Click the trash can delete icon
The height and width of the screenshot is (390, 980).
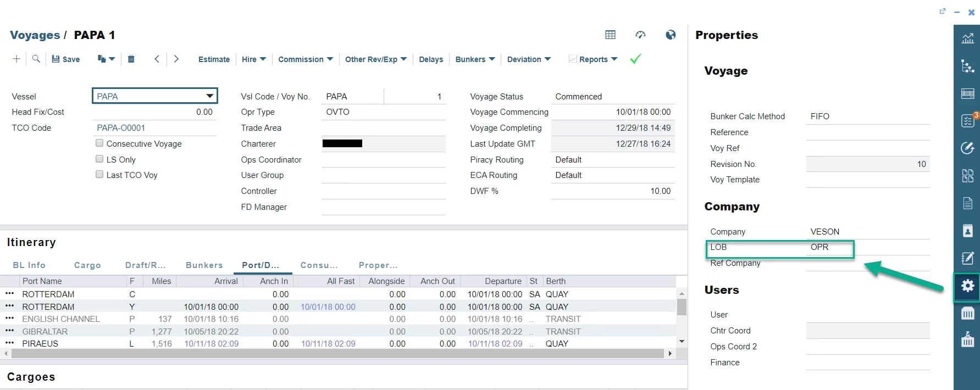point(131,59)
